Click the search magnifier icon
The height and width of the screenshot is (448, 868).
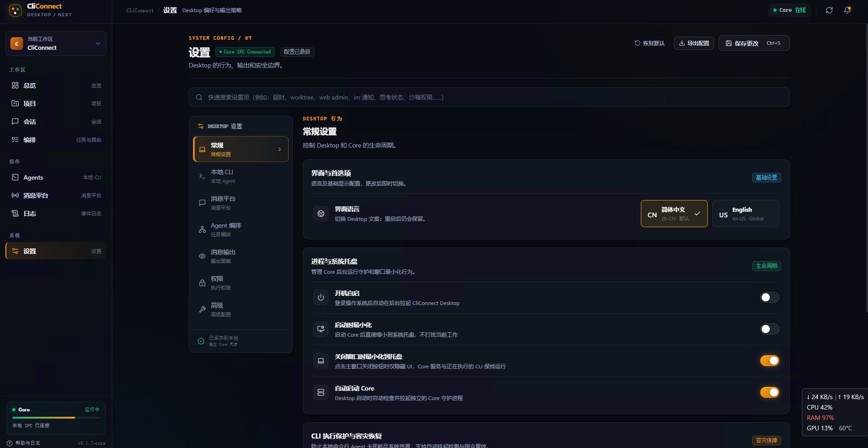199,97
